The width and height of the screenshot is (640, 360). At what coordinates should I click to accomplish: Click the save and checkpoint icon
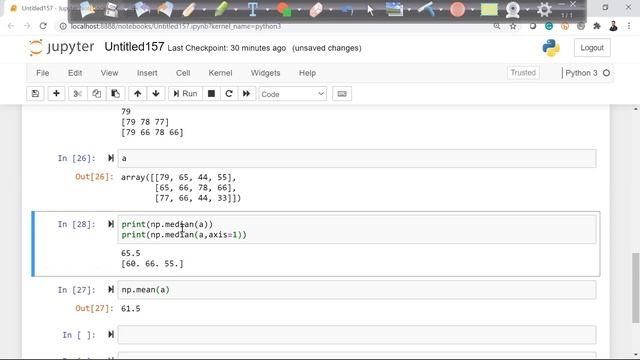35,94
